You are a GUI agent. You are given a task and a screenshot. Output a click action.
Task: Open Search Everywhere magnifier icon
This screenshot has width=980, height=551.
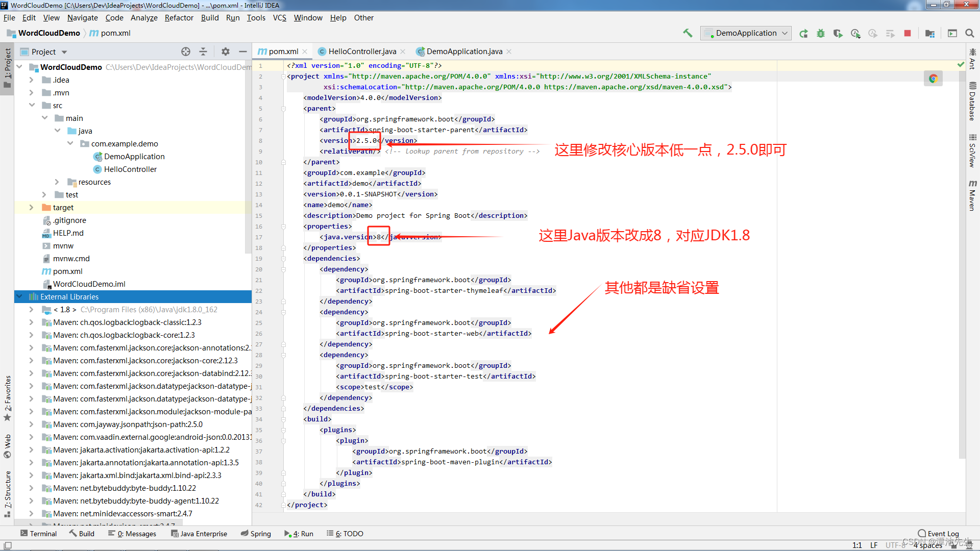(970, 33)
